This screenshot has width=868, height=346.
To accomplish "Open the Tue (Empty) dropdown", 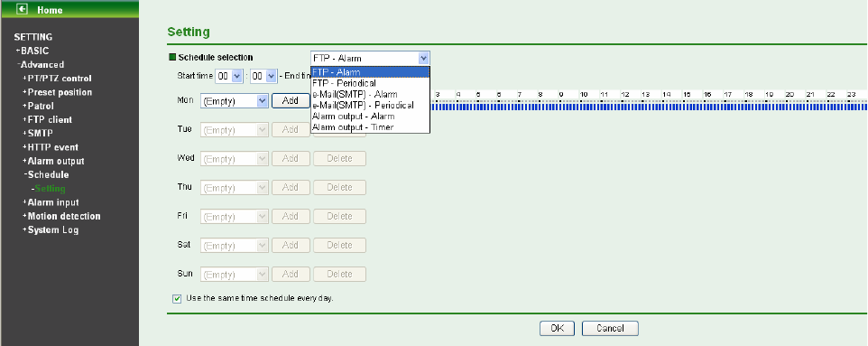I will pos(235,130).
